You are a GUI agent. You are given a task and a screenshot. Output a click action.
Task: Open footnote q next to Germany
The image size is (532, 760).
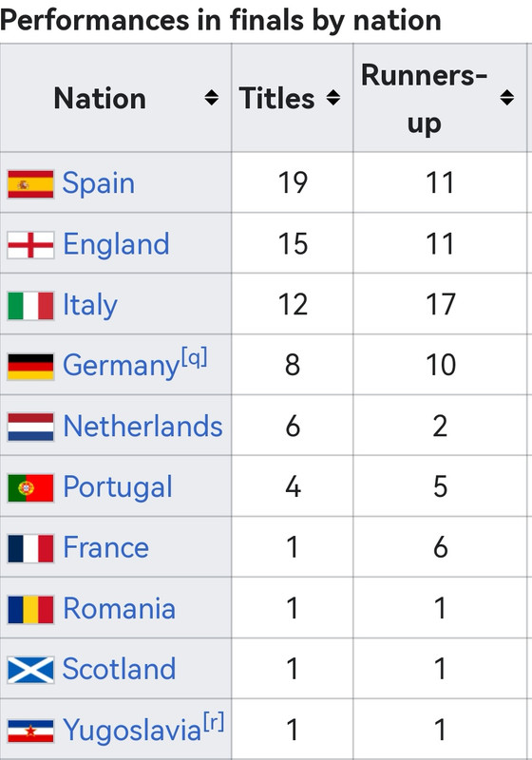coord(195,358)
